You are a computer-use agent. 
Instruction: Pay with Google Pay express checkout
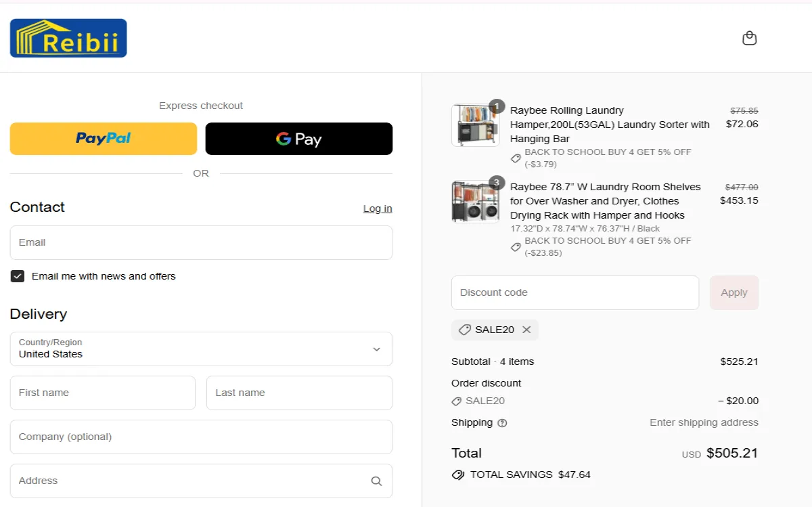pos(298,139)
